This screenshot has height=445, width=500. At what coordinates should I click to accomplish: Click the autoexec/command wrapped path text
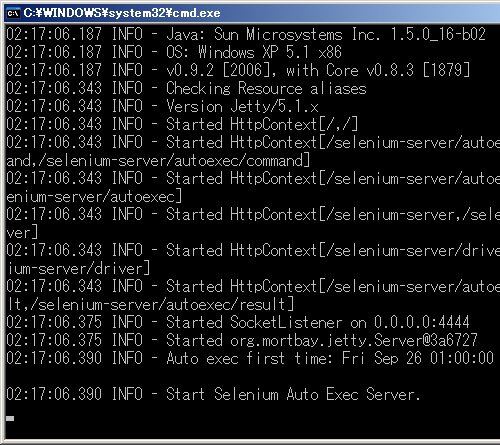[x=158, y=161]
